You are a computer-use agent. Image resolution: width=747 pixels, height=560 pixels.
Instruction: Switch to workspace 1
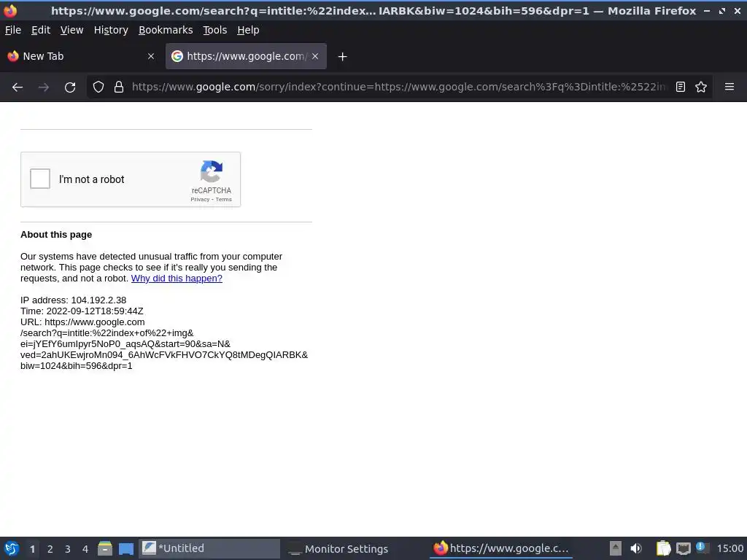pos(32,549)
